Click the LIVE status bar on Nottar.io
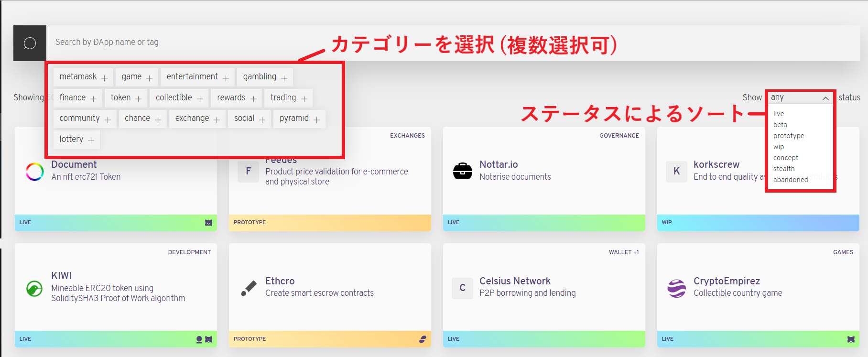 click(x=544, y=223)
